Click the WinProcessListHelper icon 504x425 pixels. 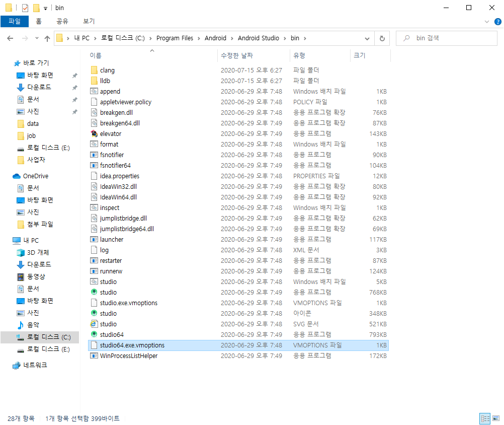94,356
